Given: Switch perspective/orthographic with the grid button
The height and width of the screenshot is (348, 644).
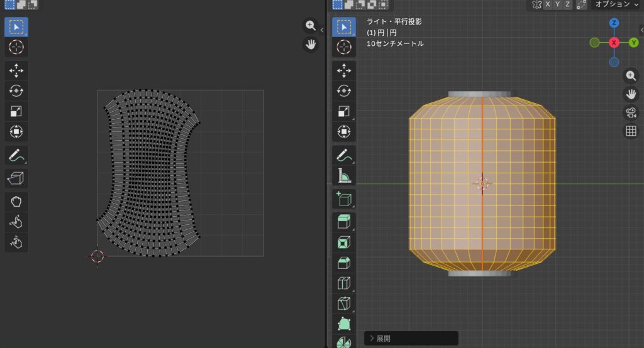Looking at the screenshot, I should [x=631, y=131].
